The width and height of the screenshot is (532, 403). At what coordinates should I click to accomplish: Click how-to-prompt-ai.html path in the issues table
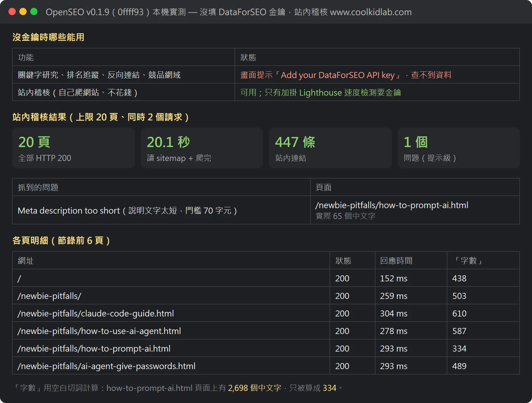392,205
